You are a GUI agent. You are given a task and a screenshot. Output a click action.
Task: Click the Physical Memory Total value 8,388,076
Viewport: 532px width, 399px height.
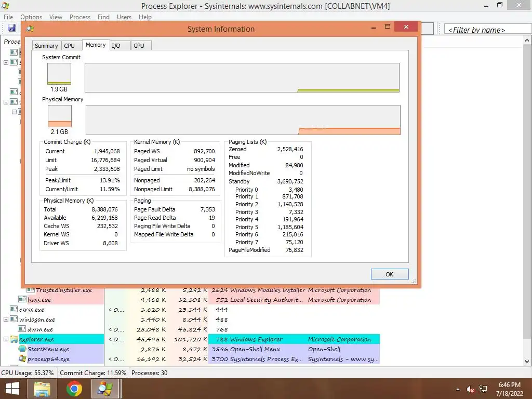tap(104, 209)
